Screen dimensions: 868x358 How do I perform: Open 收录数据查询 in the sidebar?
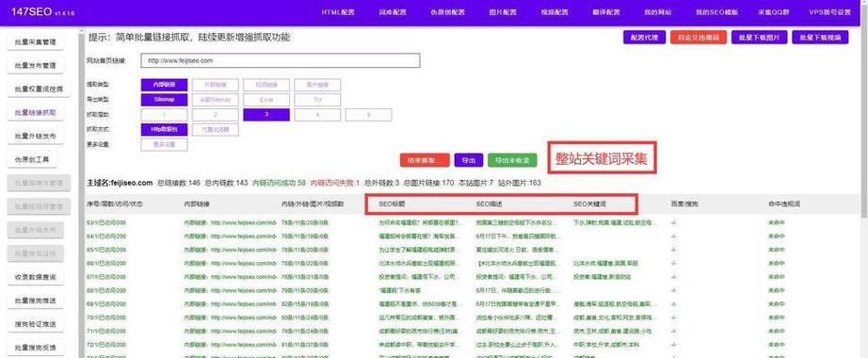(36, 277)
